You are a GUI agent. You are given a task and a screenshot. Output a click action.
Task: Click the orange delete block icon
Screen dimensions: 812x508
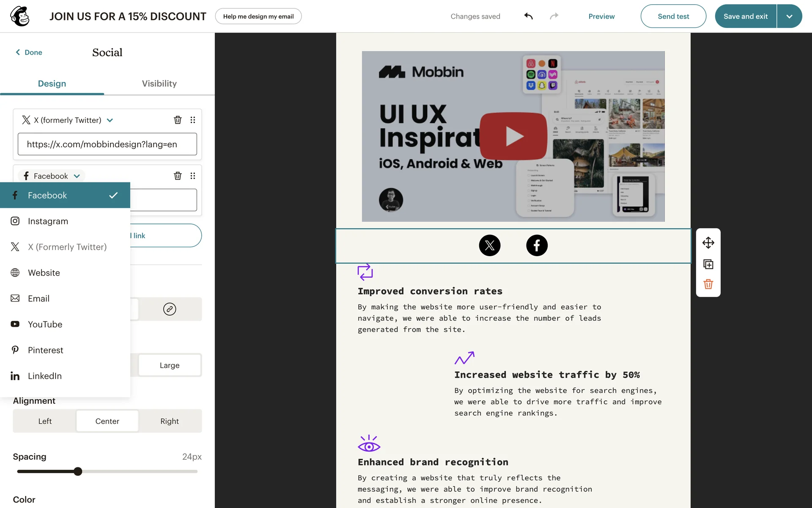708,284
